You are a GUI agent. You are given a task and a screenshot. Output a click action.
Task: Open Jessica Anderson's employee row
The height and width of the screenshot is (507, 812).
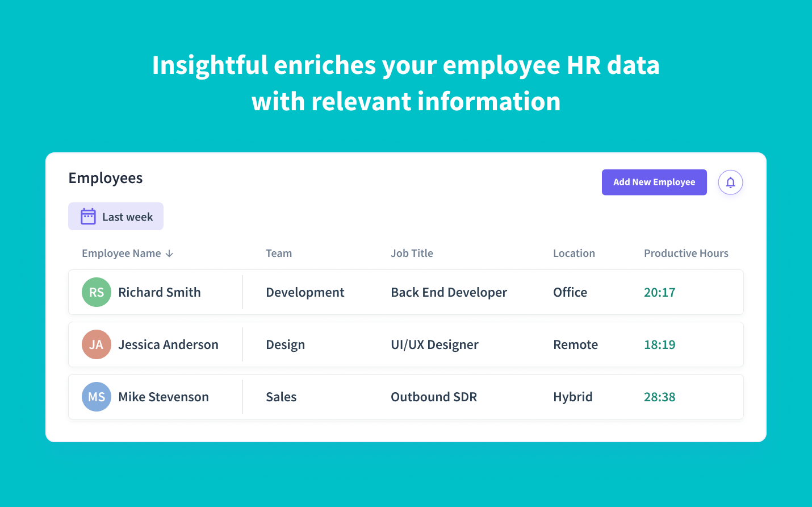click(x=406, y=344)
